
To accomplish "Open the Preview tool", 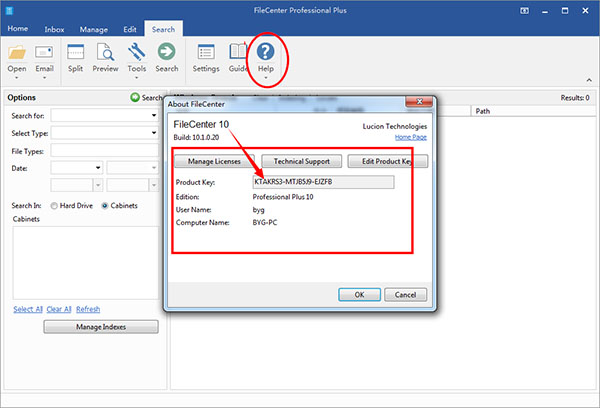I will pyautogui.click(x=105, y=52).
